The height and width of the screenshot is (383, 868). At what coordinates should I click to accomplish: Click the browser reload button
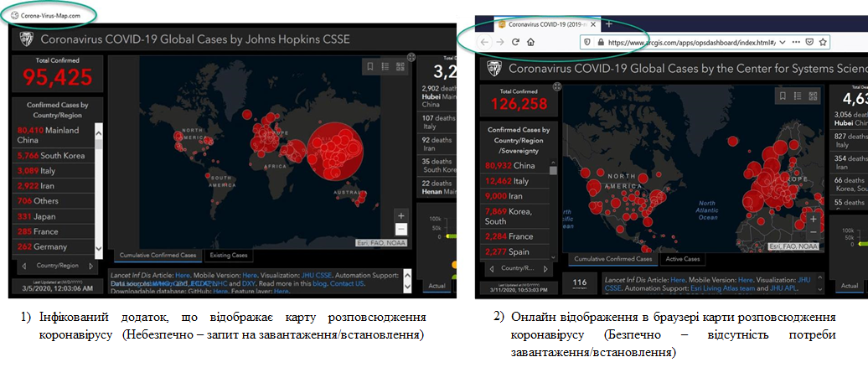pos(515,41)
